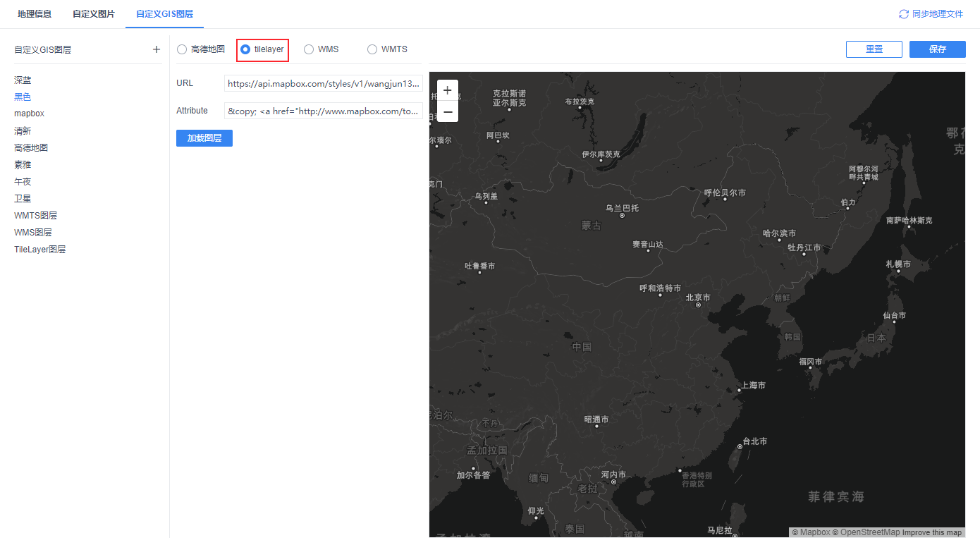Select the 清新 layer in the list
This screenshot has width=980, height=545.
tap(23, 131)
